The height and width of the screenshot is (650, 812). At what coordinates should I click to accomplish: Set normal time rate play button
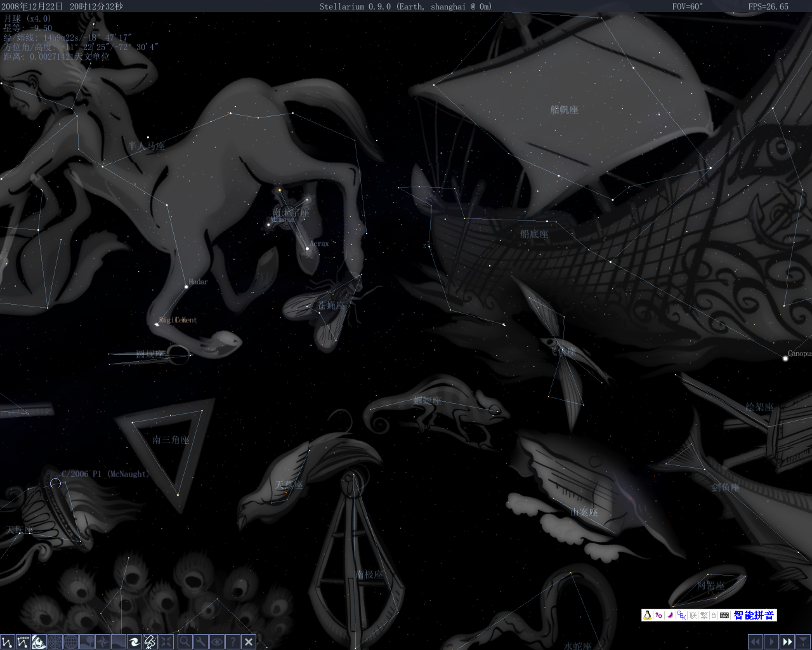(771, 642)
